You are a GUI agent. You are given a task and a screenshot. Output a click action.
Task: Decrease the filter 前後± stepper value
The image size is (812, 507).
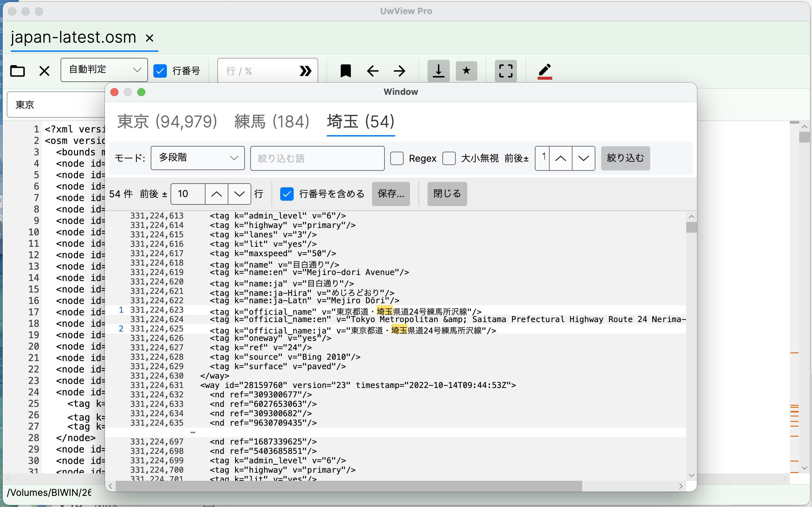tap(583, 158)
